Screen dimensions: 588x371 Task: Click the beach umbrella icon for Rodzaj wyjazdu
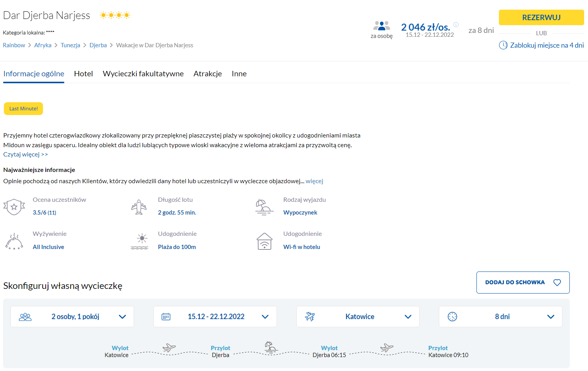point(264,207)
